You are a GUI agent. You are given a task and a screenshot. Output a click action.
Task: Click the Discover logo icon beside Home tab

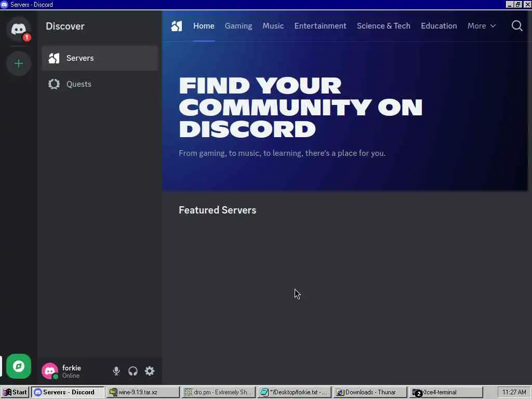pos(177,26)
